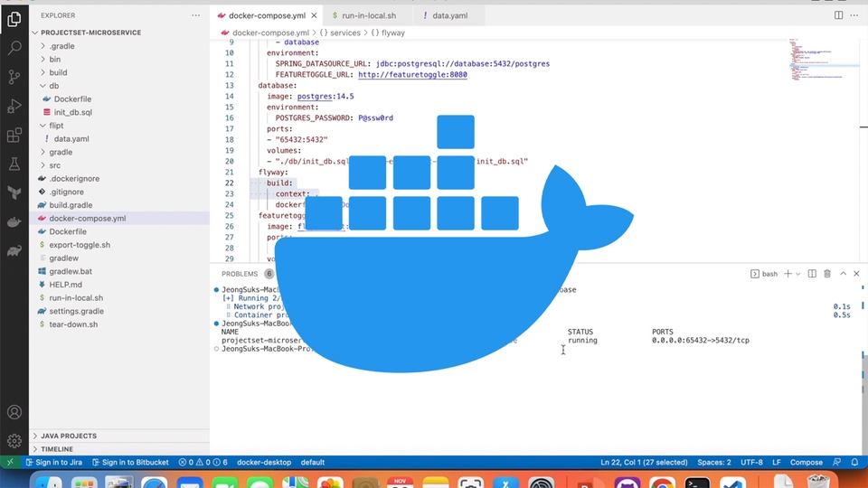Split the terminal panel
868x488 pixels.
coord(812,274)
